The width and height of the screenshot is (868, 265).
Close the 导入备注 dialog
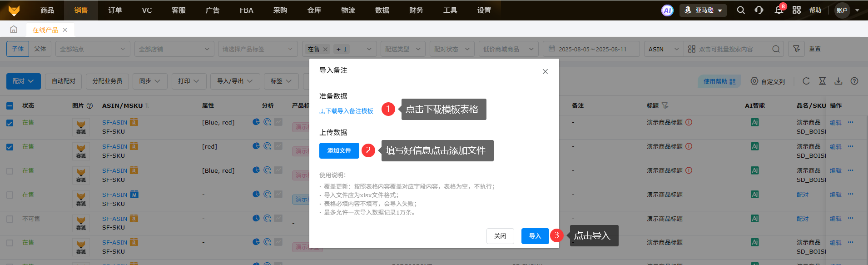(545, 71)
